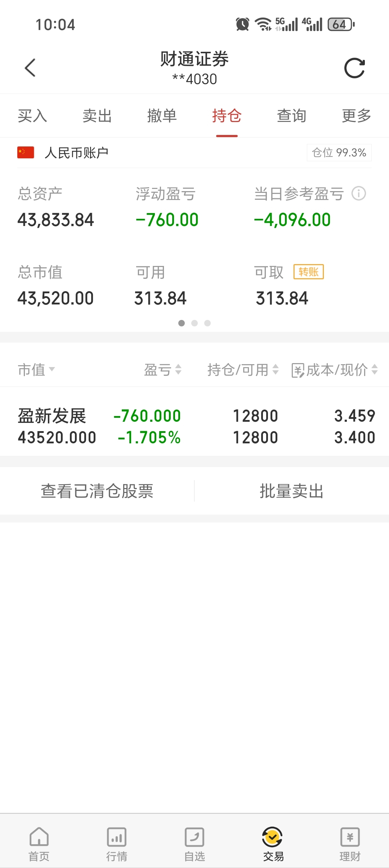Select the 盈新发展 holding row
389x868 pixels.
coord(194,426)
